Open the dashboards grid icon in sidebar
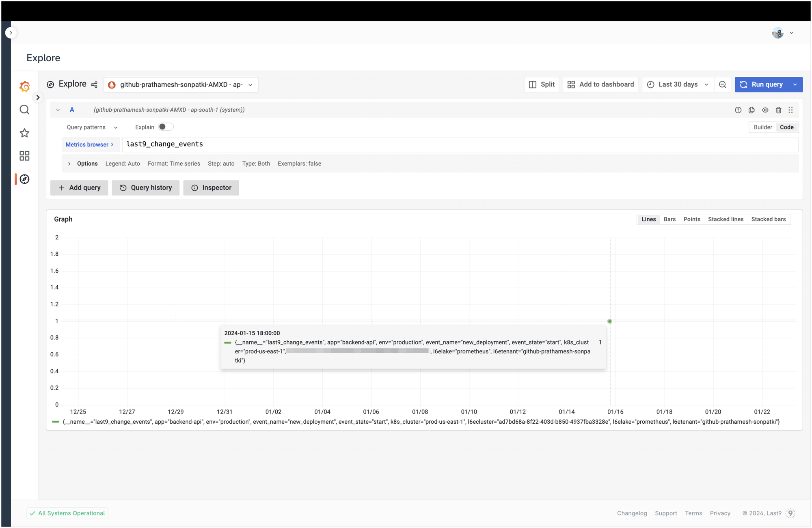Viewport: 812px width, 528px height. (24, 156)
